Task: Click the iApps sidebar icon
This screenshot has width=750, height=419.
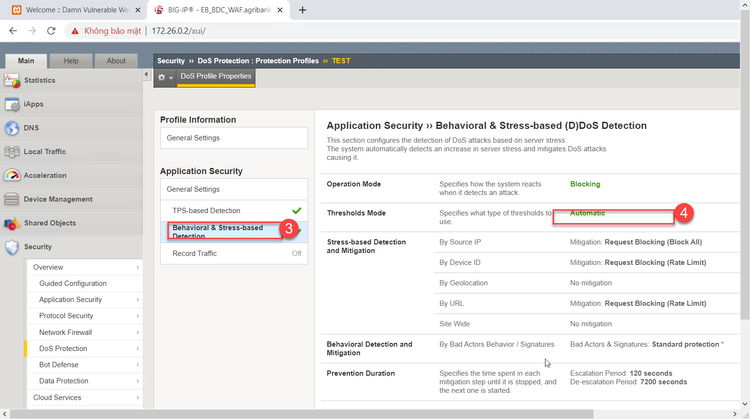Action: point(12,104)
